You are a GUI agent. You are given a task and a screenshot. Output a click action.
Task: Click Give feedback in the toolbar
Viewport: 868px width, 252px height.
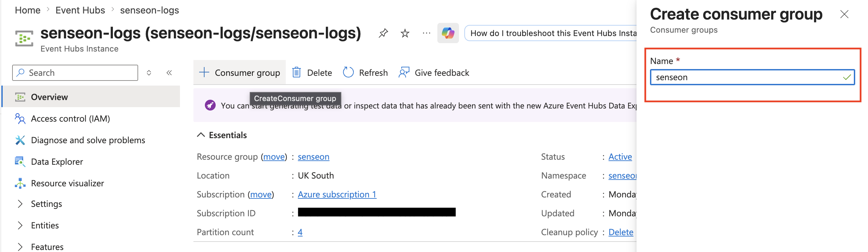coord(434,72)
